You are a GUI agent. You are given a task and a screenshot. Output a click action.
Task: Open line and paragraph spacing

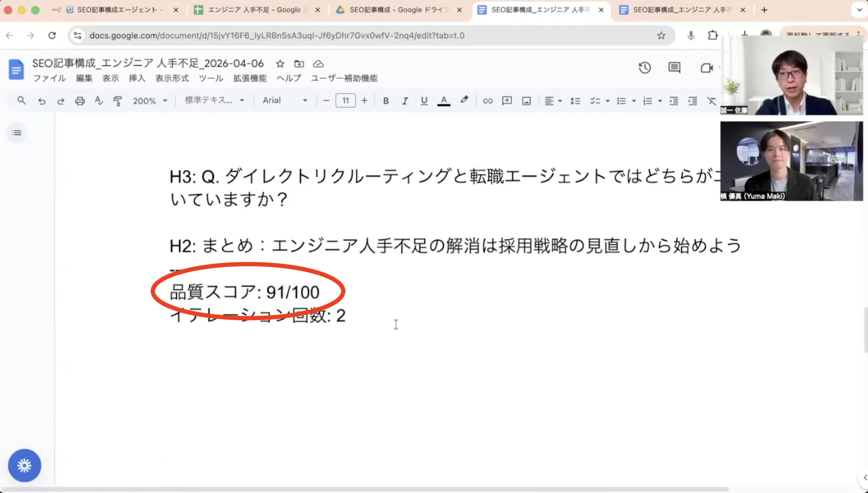(575, 101)
